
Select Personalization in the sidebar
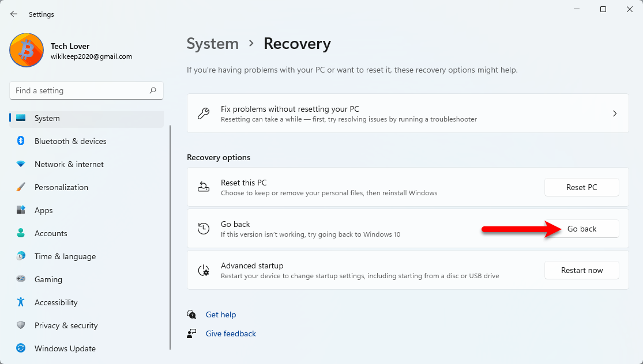tap(87, 187)
